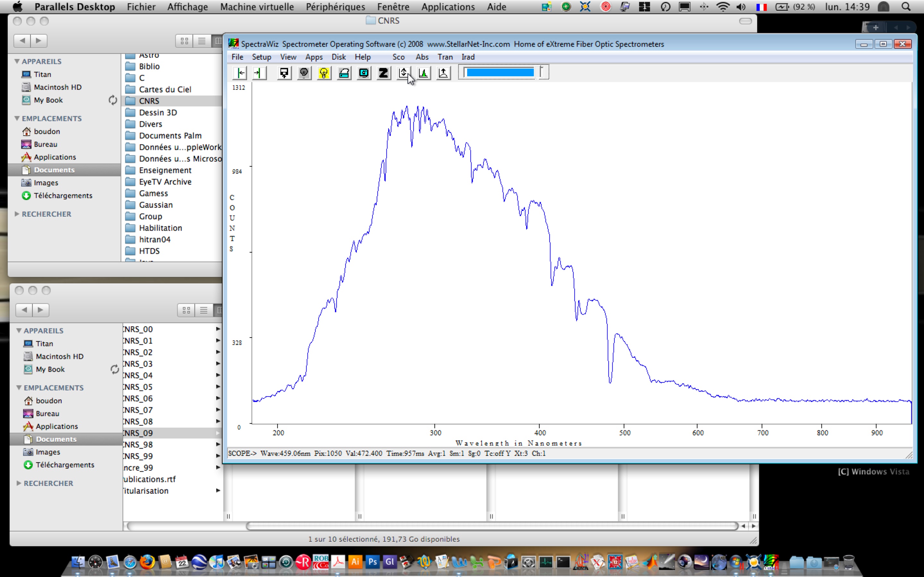Click the printer toolbar icon
The image size is (924, 577).
344,72
